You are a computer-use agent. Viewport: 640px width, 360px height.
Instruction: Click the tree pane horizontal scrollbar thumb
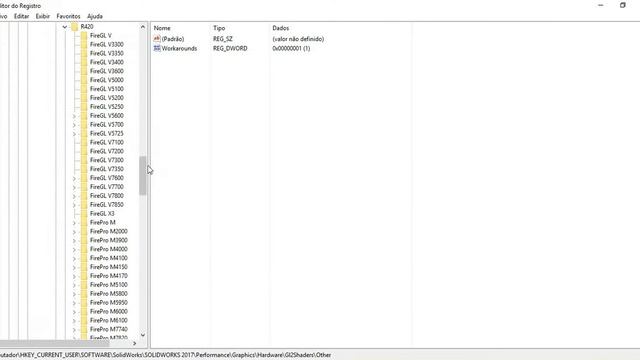(55, 344)
